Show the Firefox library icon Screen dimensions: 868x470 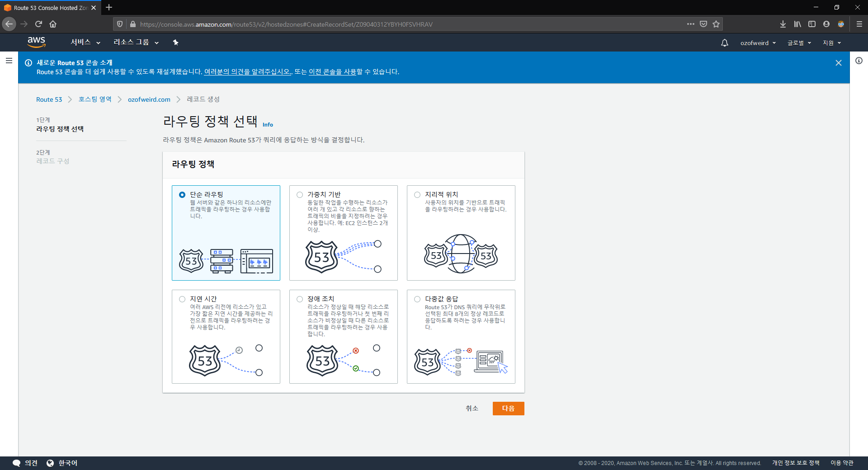pos(797,24)
